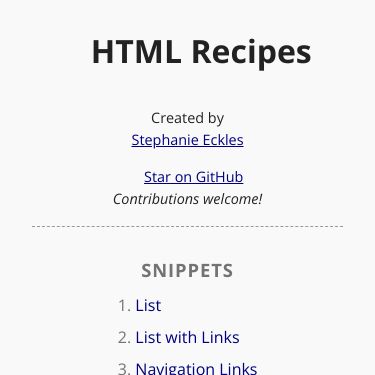
Task: Select list number 2 marker
Action: [124, 338]
